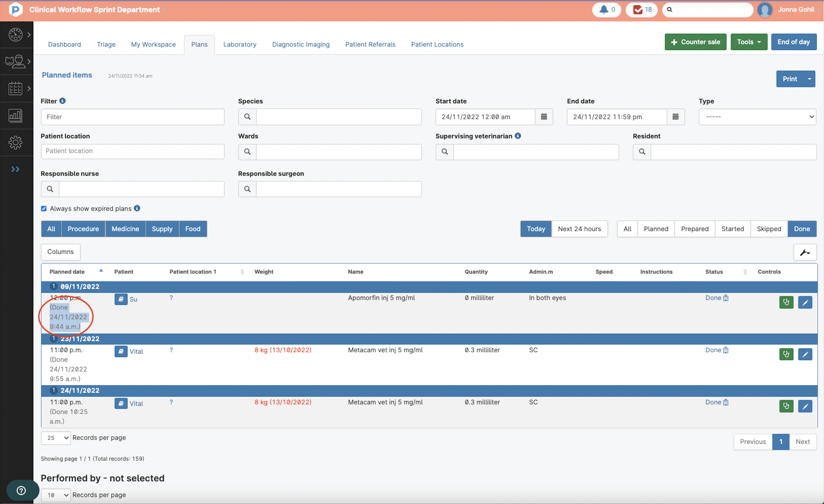Switch to the Laboratory tab

[239, 44]
